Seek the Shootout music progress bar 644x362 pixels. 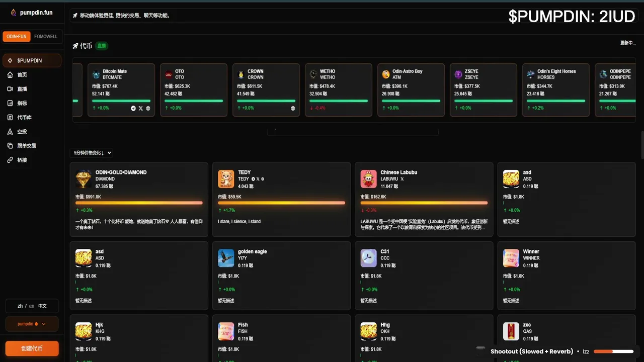(613, 351)
